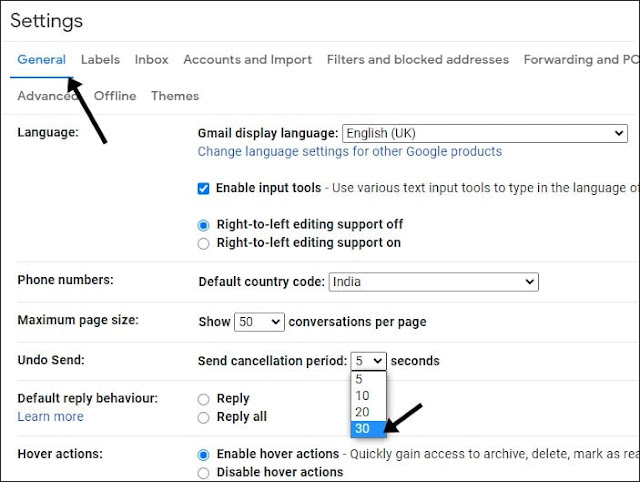Switch to the Advanced tab
The width and height of the screenshot is (640, 482).
pyautogui.click(x=47, y=96)
